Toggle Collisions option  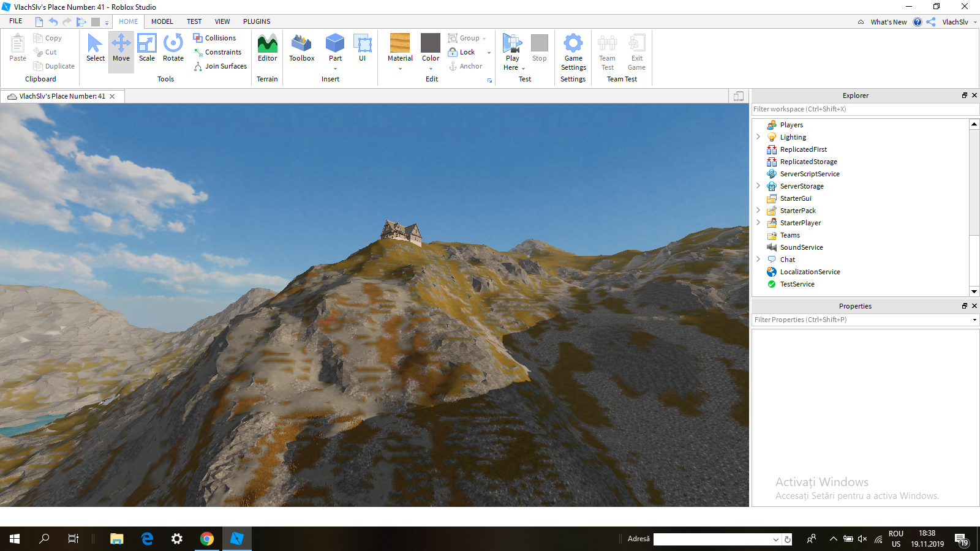214,38
